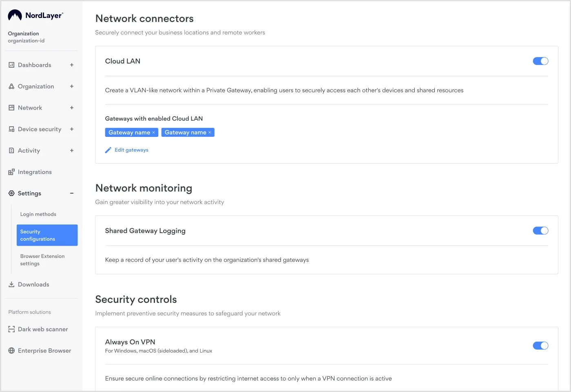
Task: Collapse the Settings sidebar section
Action: click(x=72, y=193)
